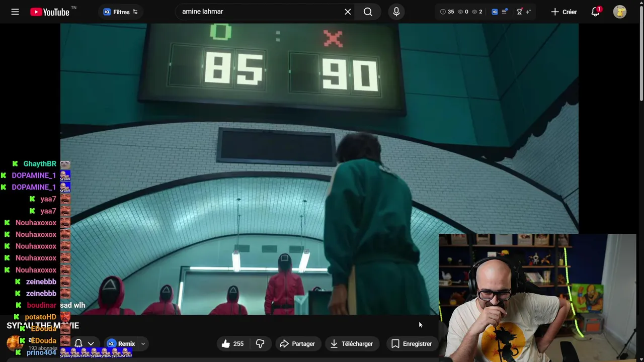Open the blue vidIQ extension icon in header
The image size is (644, 362).
pyautogui.click(x=495, y=12)
